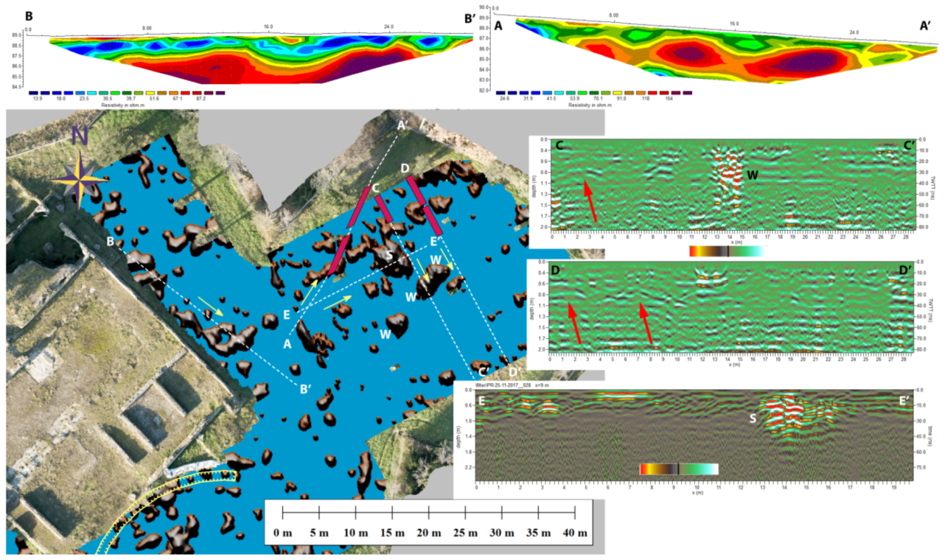Select the amplitude color scale under profile C-C'
This screenshot has height=560, width=945.
[726, 250]
